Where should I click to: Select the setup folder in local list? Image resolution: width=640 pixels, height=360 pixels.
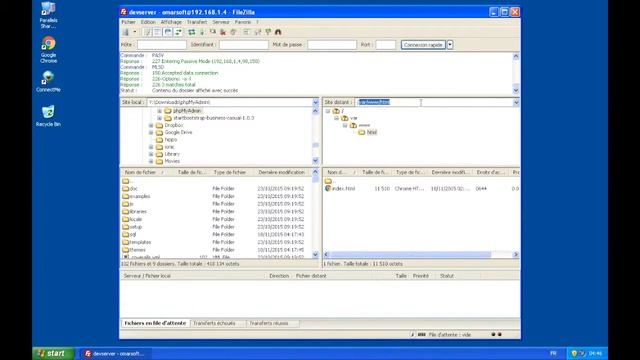[x=136, y=227]
